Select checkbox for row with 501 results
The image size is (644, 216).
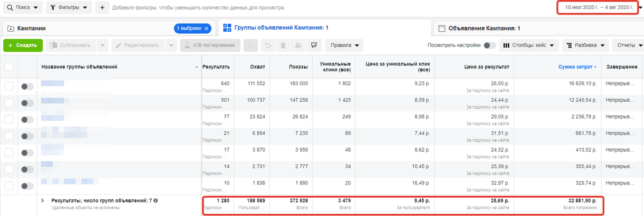pos(9,103)
